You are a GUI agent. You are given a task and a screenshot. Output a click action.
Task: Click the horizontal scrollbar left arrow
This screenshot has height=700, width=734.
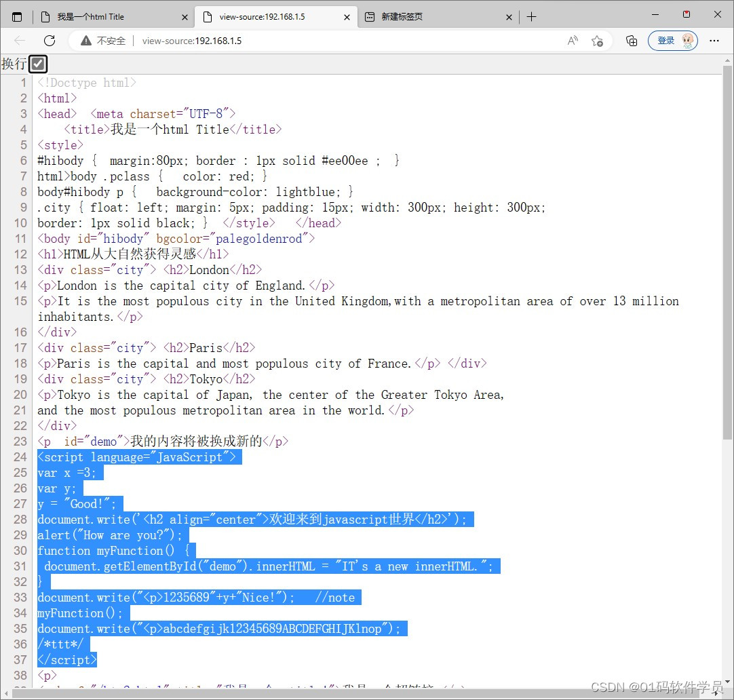coord(5,693)
